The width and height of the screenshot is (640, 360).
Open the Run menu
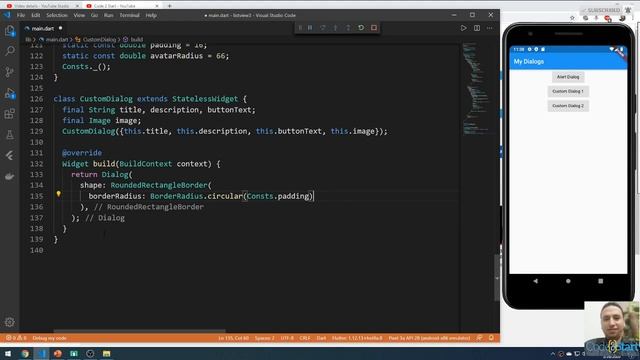tap(109, 15)
